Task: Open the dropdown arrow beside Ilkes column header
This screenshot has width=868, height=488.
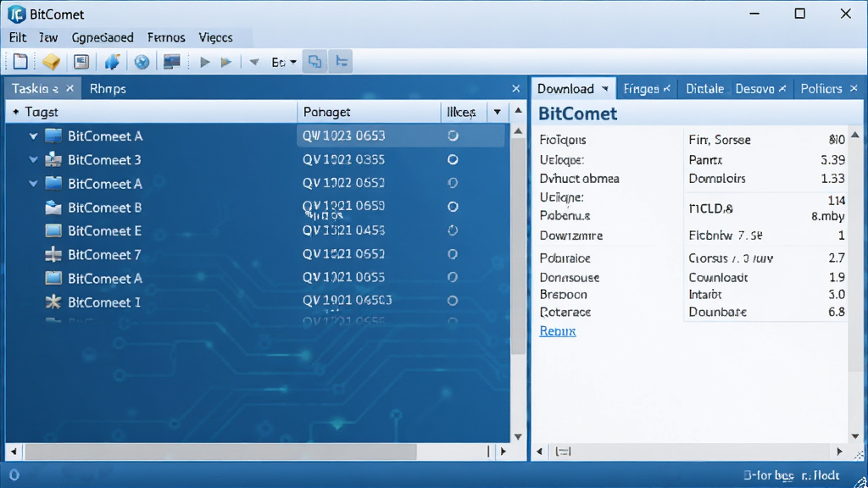Action: [497, 113]
